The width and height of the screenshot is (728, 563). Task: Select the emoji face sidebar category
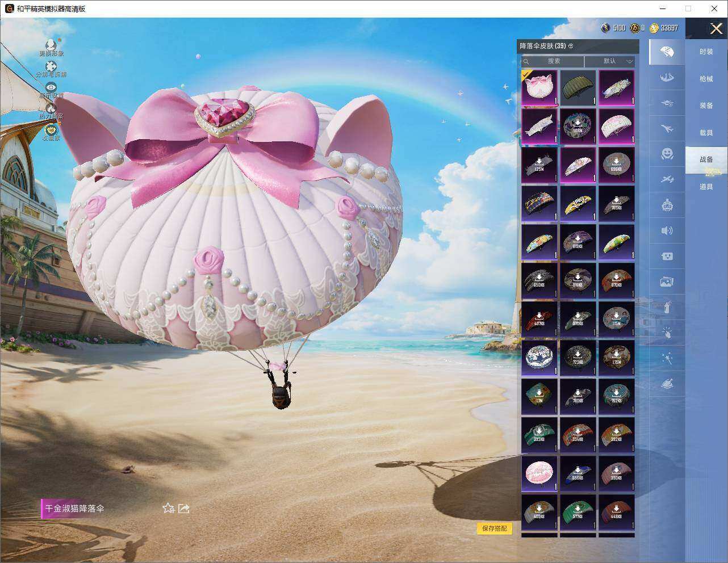(667, 153)
